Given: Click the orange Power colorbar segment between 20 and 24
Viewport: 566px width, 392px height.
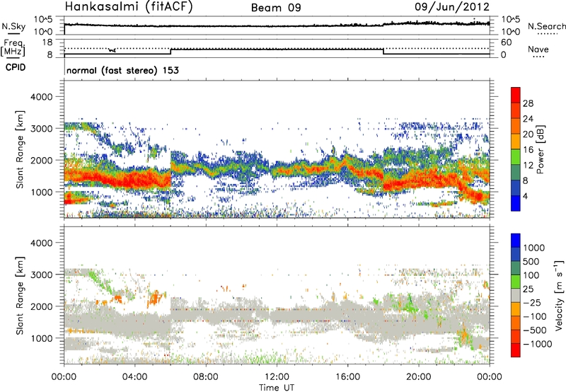Looking at the screenshot, I should coord(516,126).
